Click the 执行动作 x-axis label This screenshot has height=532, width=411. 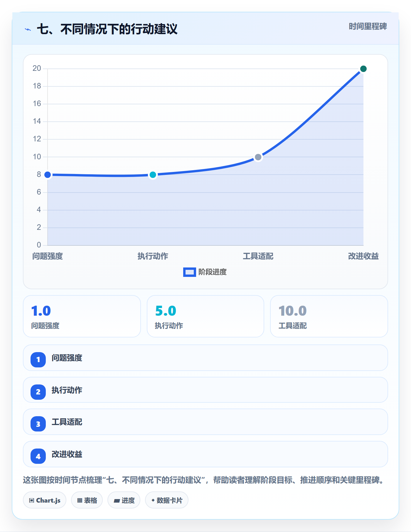[153, 256]
